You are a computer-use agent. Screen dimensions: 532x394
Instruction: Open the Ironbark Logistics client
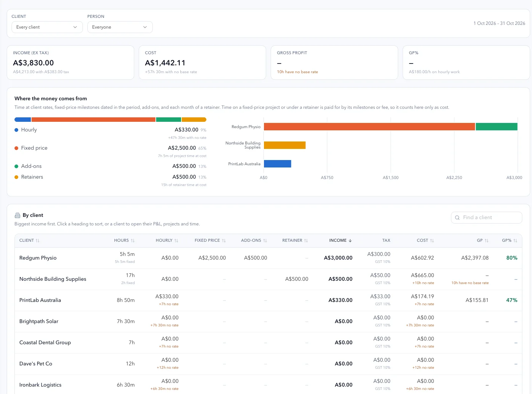(x=268, y=384)
